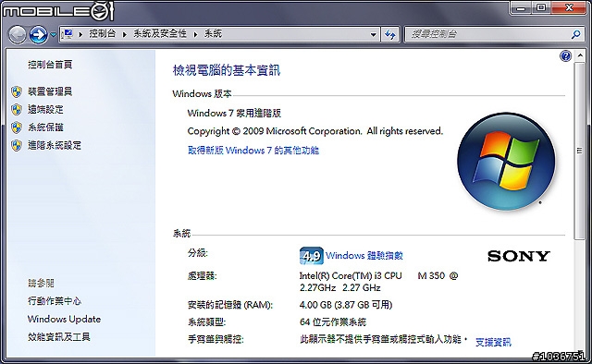Viewport: 592px width, 364px height.
Task: Click the Back navigation arrow
Action: (17, 35)
